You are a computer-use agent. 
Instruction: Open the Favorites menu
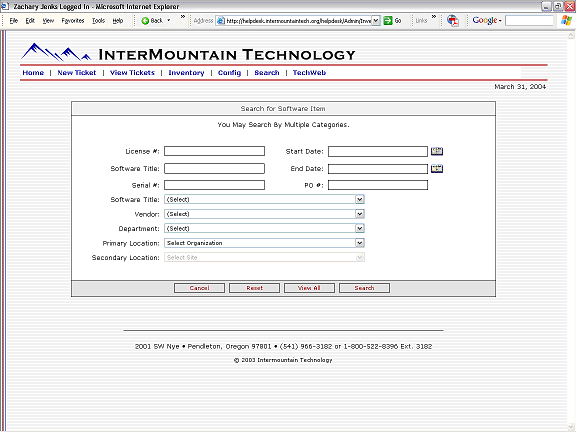73,21
